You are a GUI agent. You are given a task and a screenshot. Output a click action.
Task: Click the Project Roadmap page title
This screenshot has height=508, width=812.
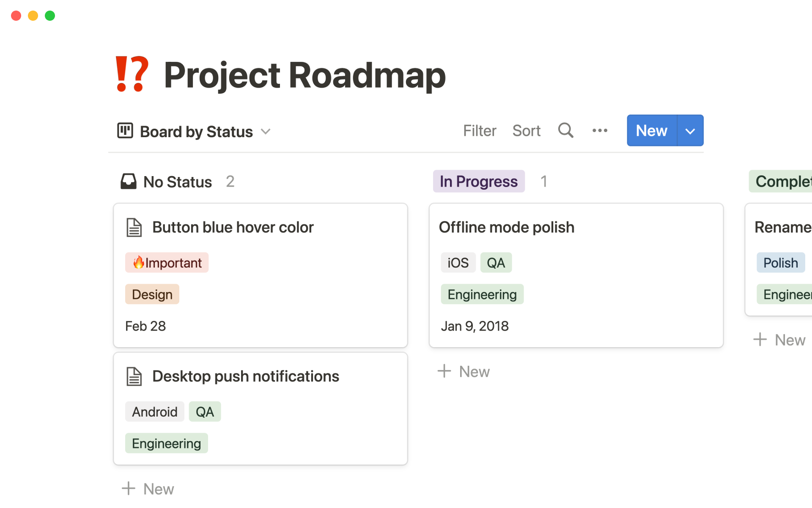pos(304,75)
